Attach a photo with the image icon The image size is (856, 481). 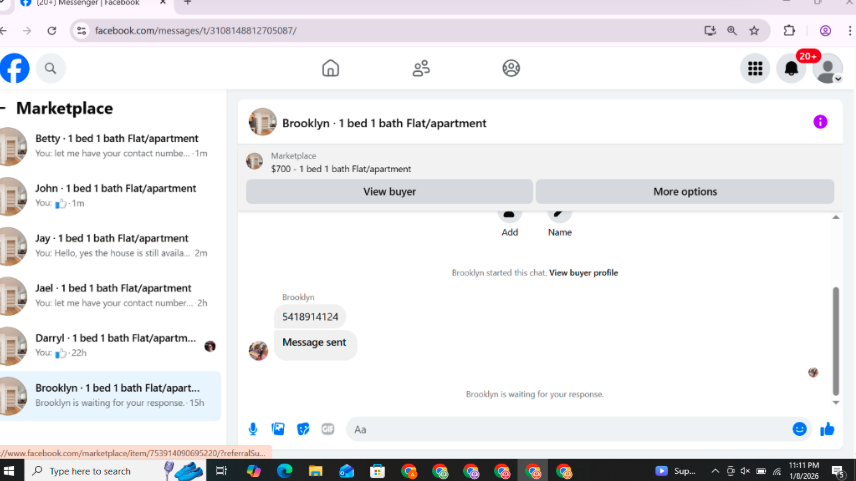click(278, 429)
